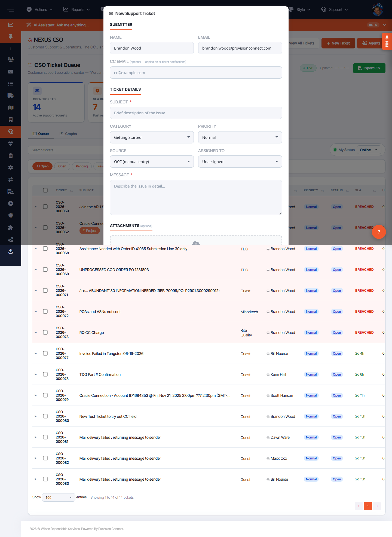Open the clipboard sidebar icon

(11, 155)
